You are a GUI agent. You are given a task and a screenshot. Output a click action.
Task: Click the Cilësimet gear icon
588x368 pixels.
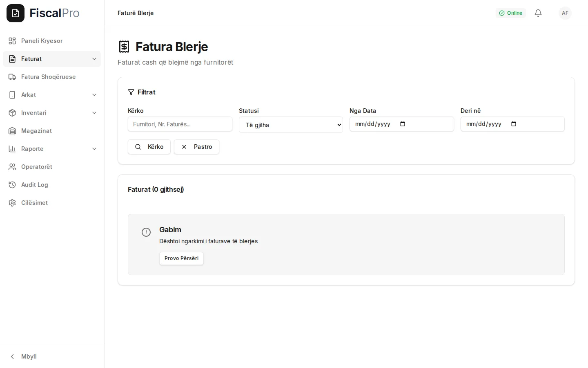point(12,203)
